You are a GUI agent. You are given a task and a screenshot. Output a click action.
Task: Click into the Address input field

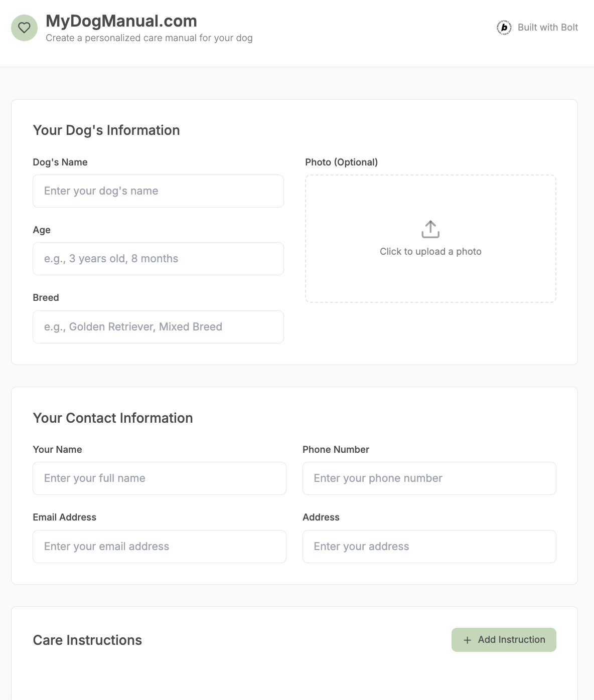click(x=429, y=547)
